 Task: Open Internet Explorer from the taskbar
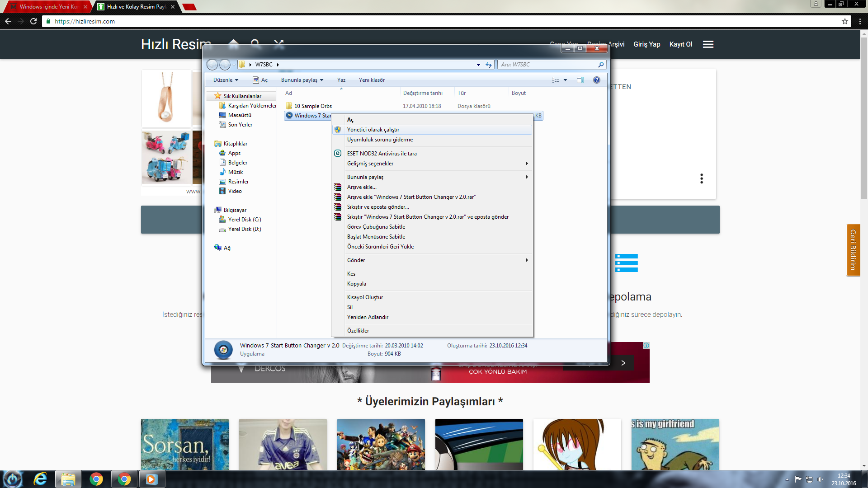(x=40, y=479)
